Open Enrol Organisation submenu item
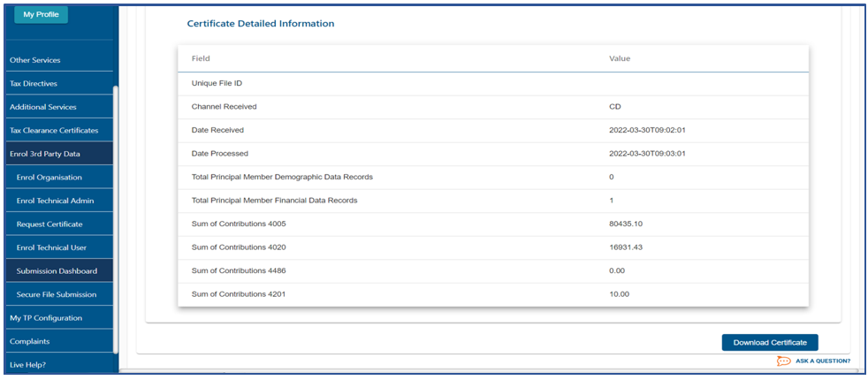This screenshot has height=380, width=868. [49, 178]
